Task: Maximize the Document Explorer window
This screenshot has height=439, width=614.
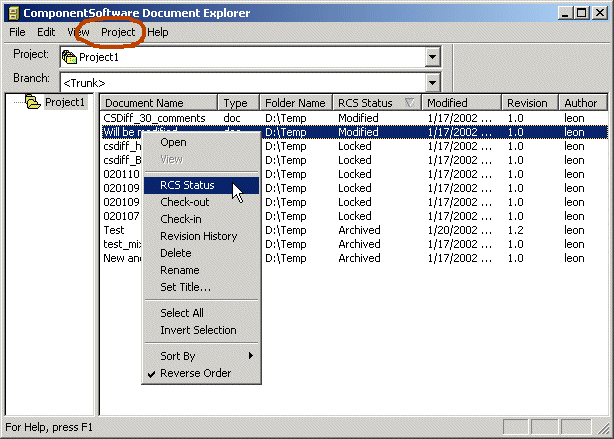Action: tap(582, 13)
